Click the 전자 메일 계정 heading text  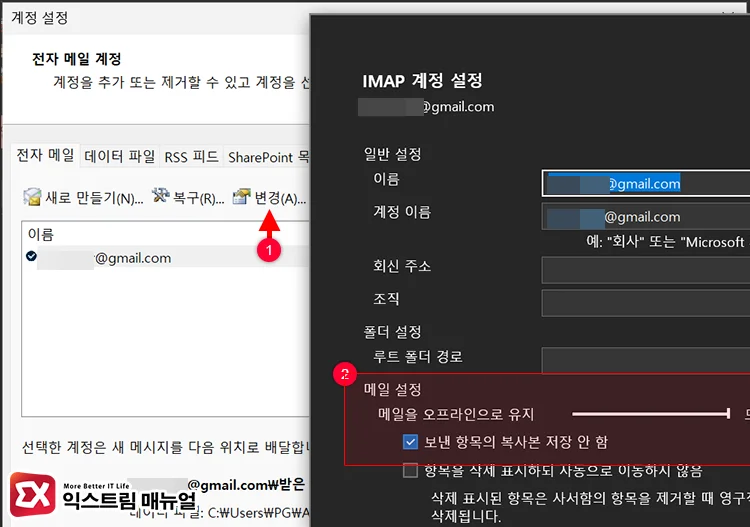pyautogui.click(x=77, y=59)
